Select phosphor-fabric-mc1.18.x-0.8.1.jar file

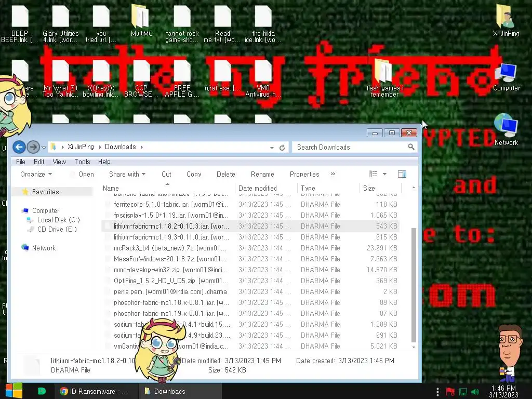click(x=250, y=302)
